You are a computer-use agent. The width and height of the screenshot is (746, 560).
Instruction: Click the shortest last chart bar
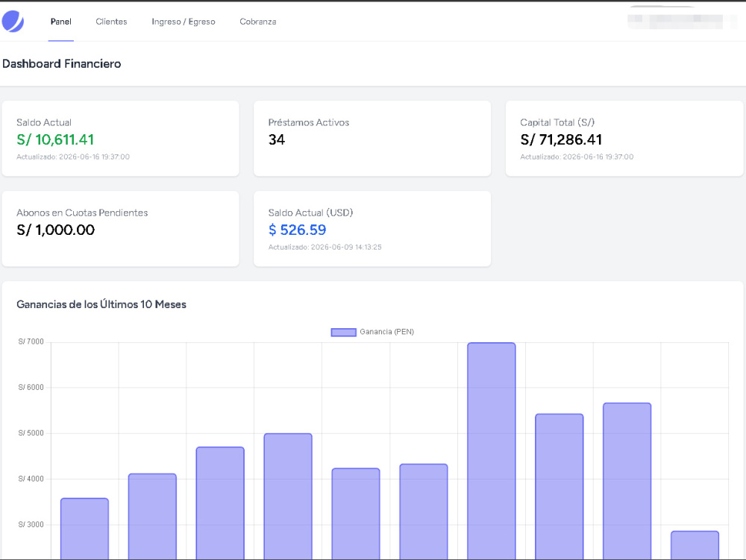point(695,545)
